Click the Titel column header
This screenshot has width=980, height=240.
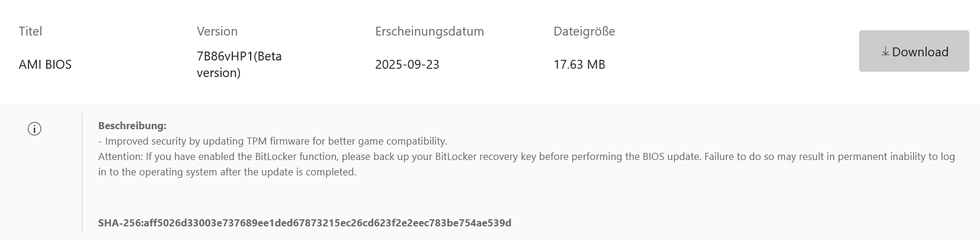30,31
